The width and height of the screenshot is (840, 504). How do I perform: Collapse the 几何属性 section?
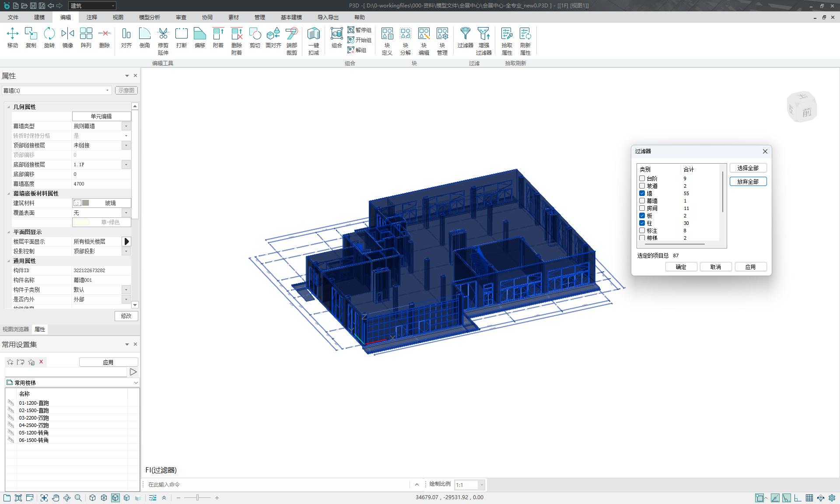click(9, 107)
